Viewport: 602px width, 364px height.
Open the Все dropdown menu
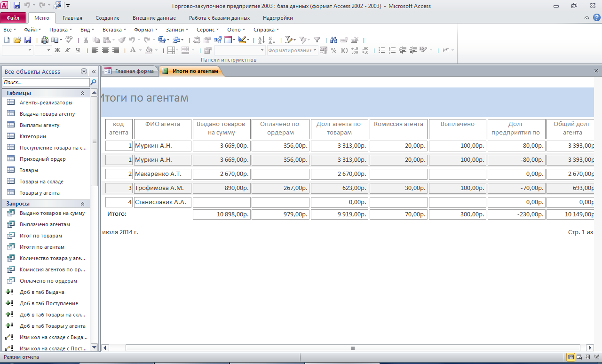click(x=9, y=30)
